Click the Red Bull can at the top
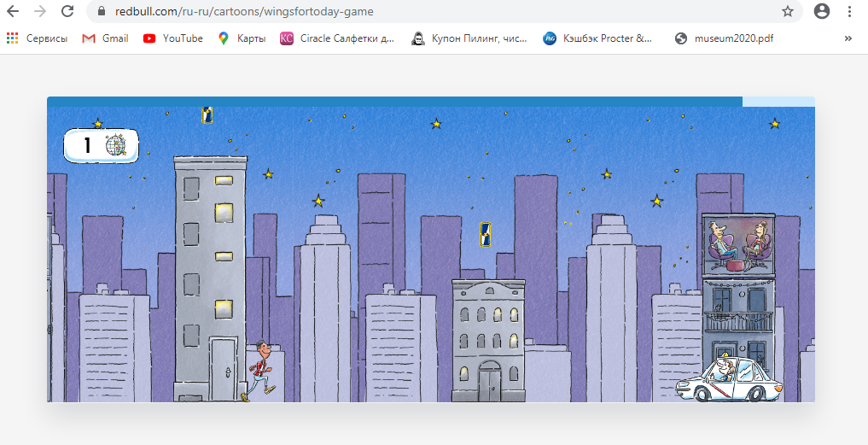 [x=207, y=114]
